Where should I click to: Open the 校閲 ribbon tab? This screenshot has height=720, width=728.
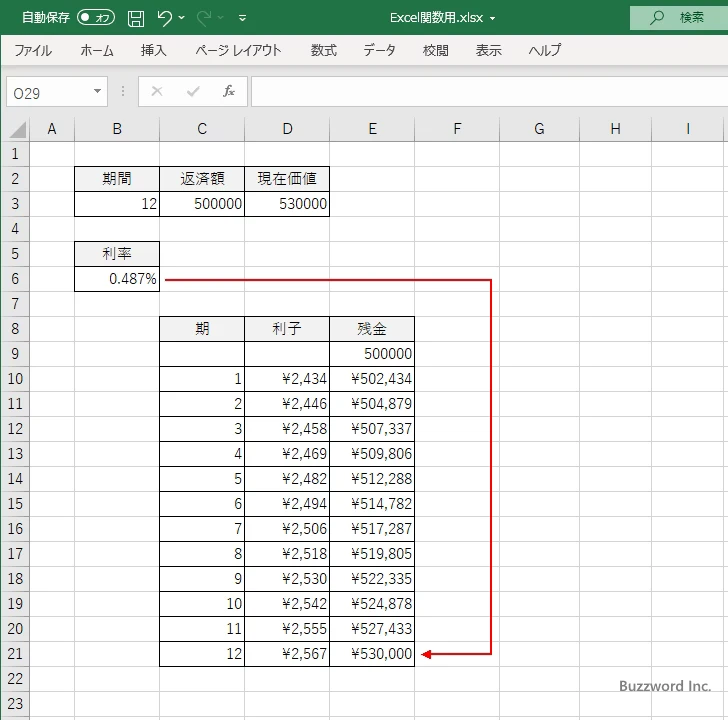click(436, 50)
